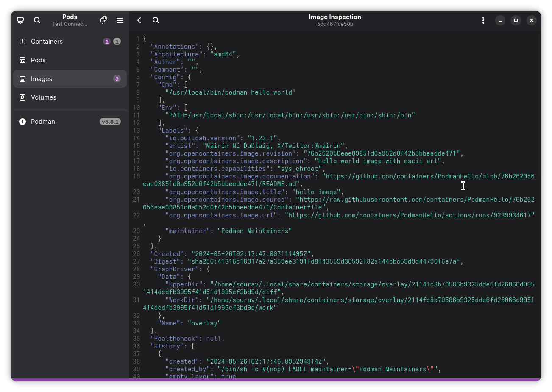The width and height of the screenshot is (552, 392).
Task: Click the PodmanHello actions URL on line 22
Action: tap(409, 215)
